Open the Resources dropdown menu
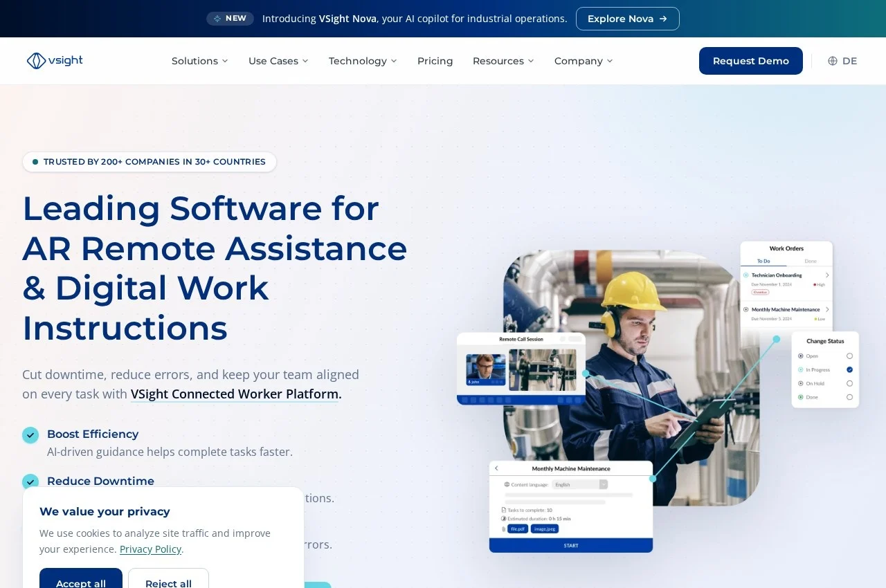Screen dimensions: 886x588 tap(503, 61)
